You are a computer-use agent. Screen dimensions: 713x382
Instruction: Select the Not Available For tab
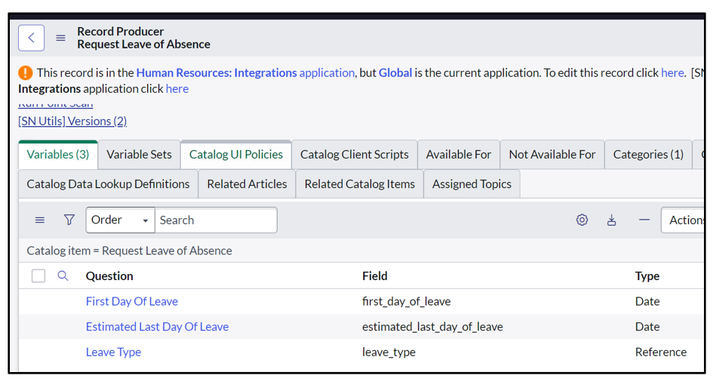pyautogui.click(x=552, y=155)
